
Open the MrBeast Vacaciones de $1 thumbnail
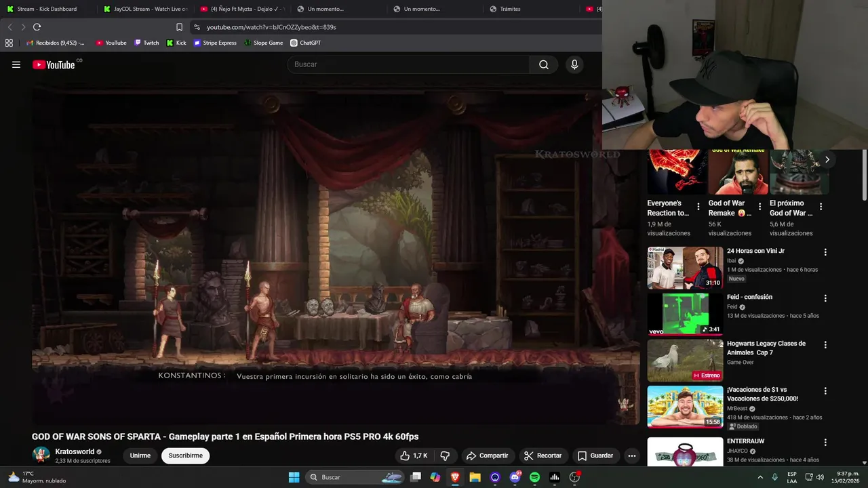coord(685,407)
